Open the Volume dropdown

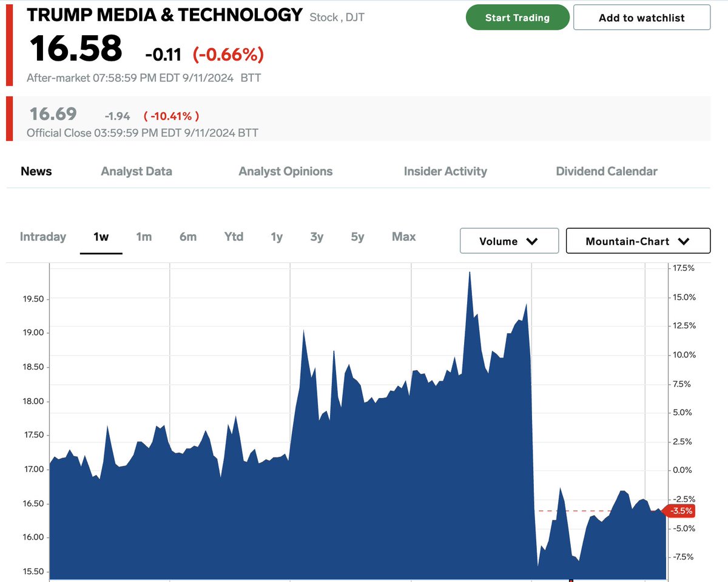pyautogui.click(x=509, y=241)
